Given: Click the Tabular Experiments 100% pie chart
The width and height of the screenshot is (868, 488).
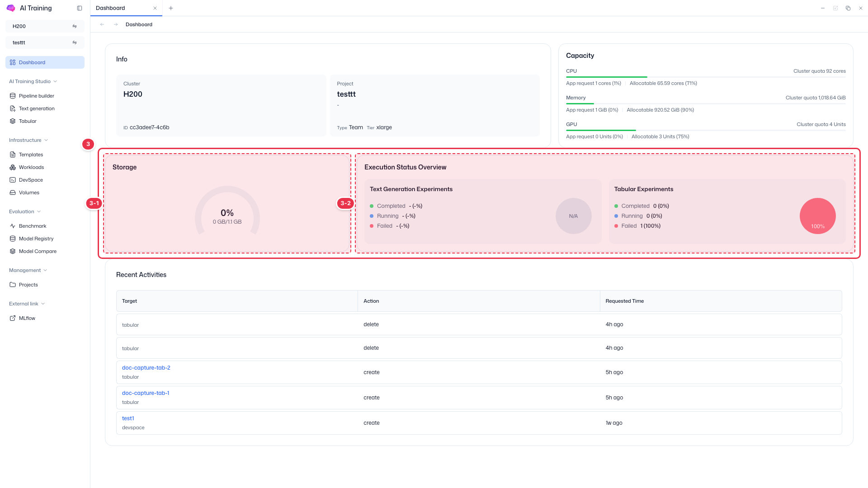Looking at the screenshot, I should 817,216.
